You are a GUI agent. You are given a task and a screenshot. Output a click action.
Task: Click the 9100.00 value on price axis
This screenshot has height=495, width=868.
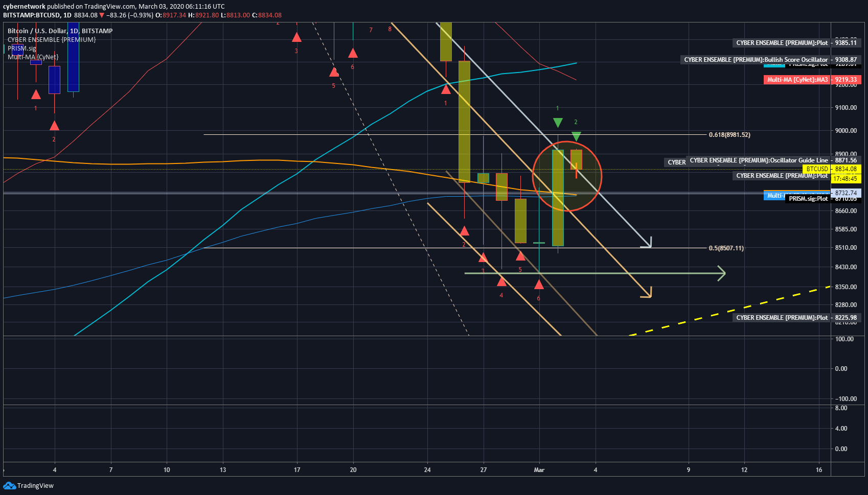846,108
